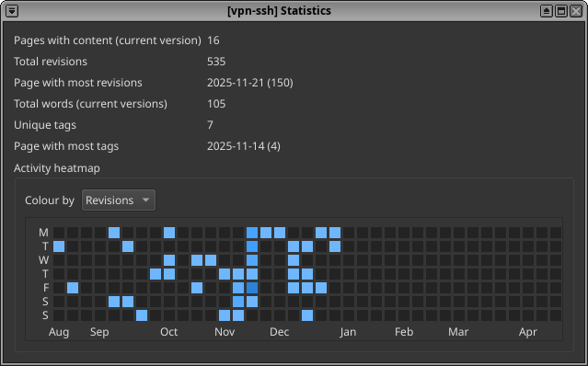588x366 pixels.
Task: Click the pages value '16'
Action: tap(213, 40)
